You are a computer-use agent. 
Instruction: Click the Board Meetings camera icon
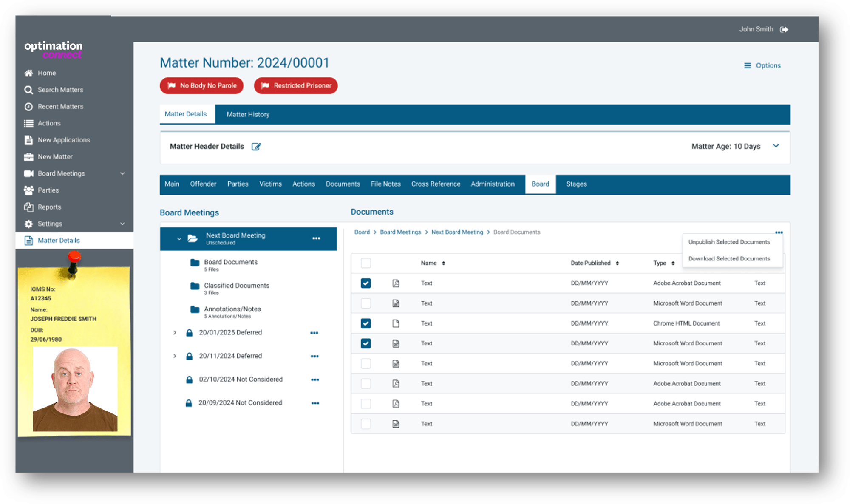(28, 173)
